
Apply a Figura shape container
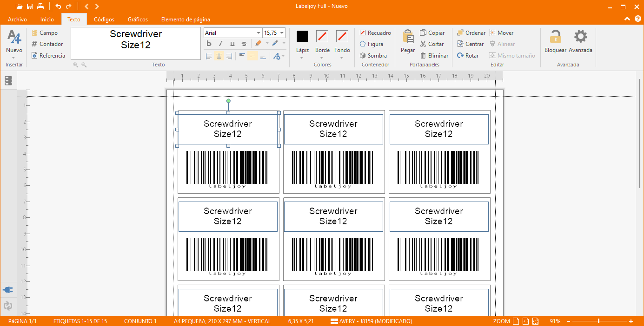(x=371, y=44)
